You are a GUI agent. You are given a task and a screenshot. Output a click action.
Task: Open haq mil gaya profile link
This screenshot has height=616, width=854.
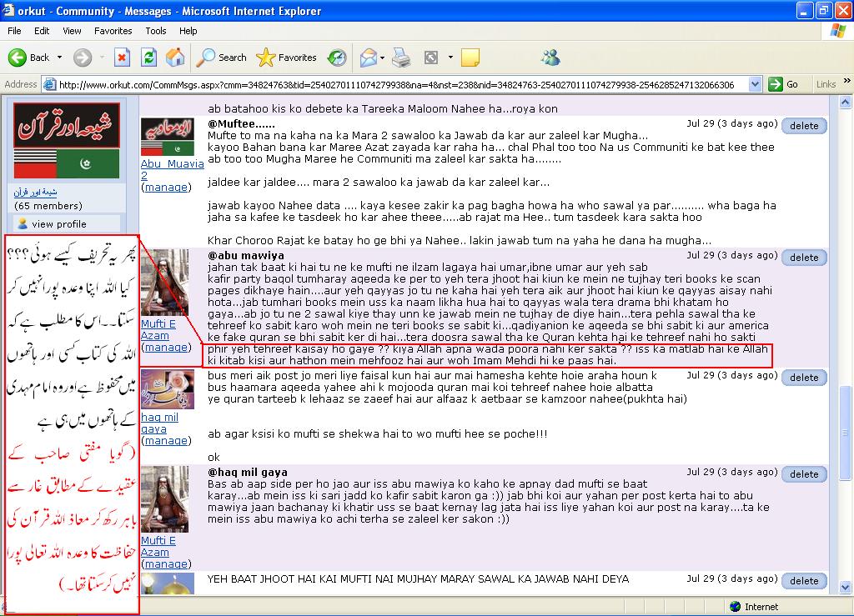coord(159,423)
